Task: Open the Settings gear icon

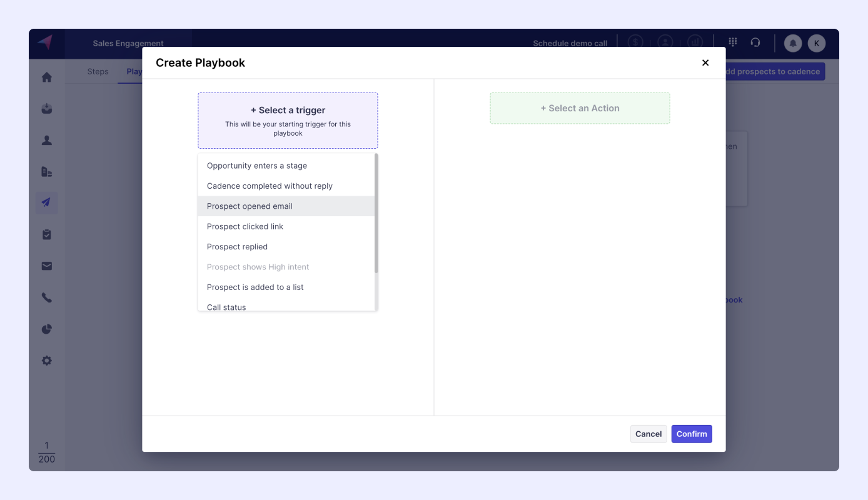Action: [x=46, y=360]
